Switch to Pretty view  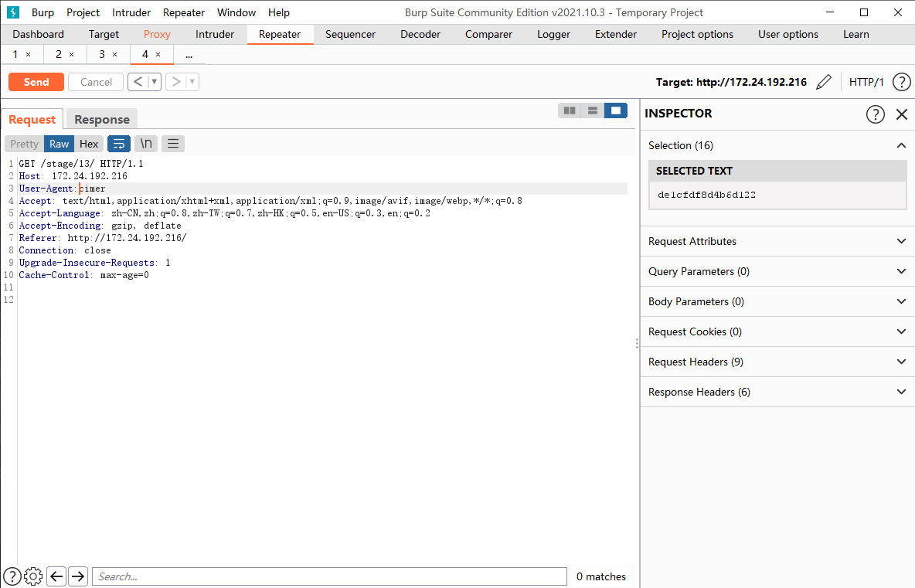tap(24, 144)
